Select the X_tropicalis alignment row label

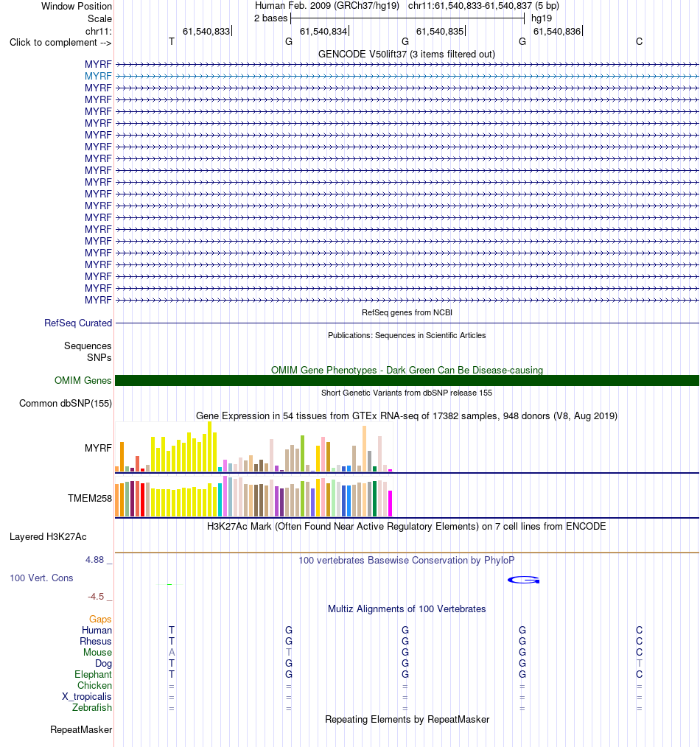[87, 696]
